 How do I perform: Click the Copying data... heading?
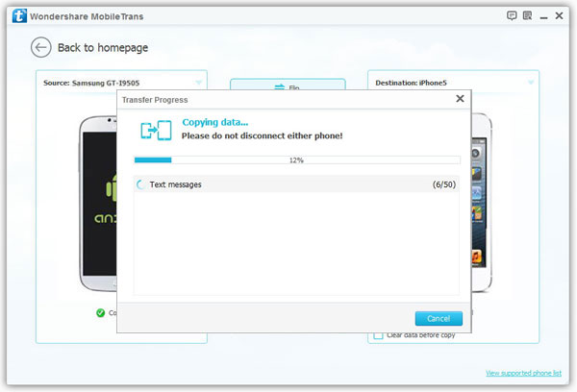coord(215,122)
